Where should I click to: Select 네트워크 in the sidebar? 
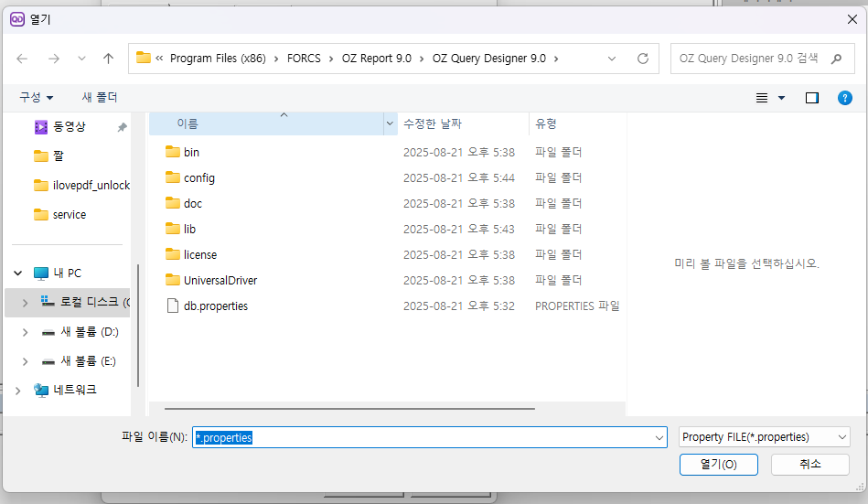tap(75, 390)
